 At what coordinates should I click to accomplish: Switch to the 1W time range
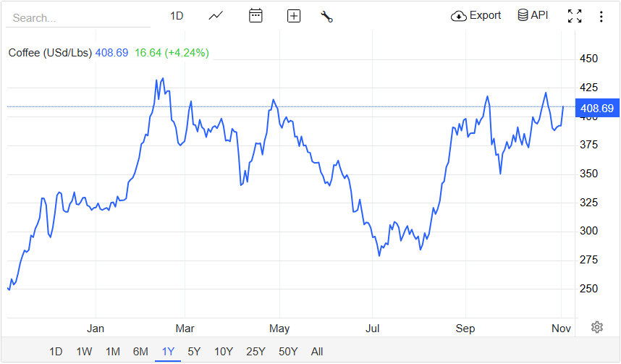coord(84,352)
